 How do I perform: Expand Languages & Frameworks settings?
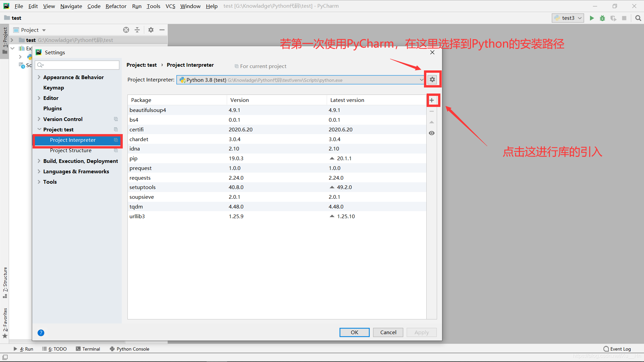click(39, 171)
